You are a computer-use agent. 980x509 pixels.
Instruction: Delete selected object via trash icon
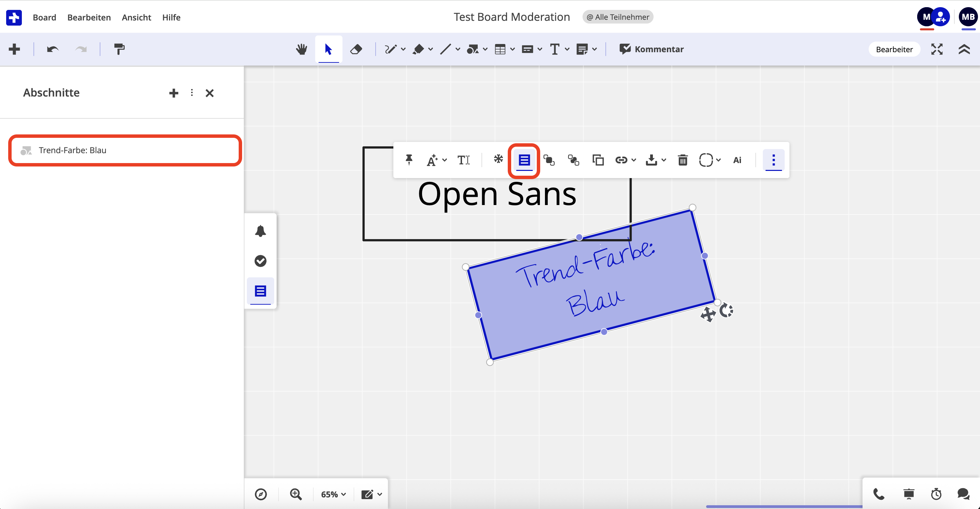(x=683, y=160)
